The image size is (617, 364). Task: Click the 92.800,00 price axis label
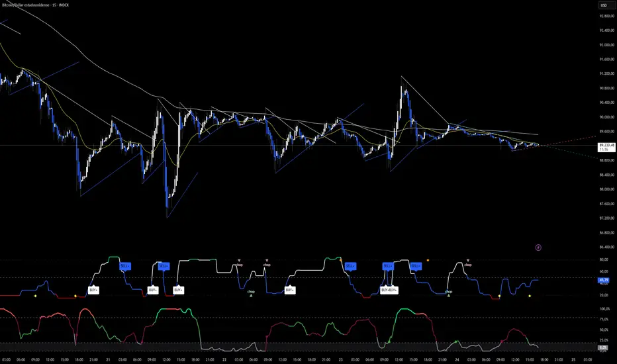pos(607,16)
